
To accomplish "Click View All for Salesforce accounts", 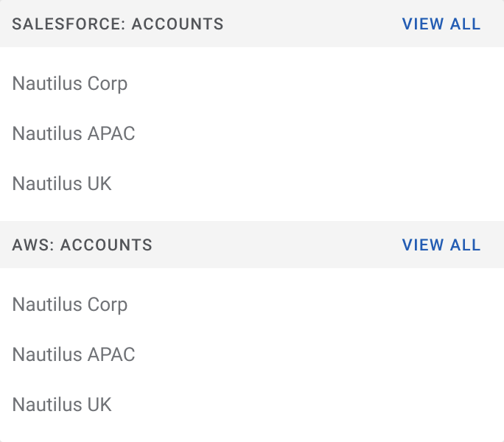I will click(x=441, y=24).
